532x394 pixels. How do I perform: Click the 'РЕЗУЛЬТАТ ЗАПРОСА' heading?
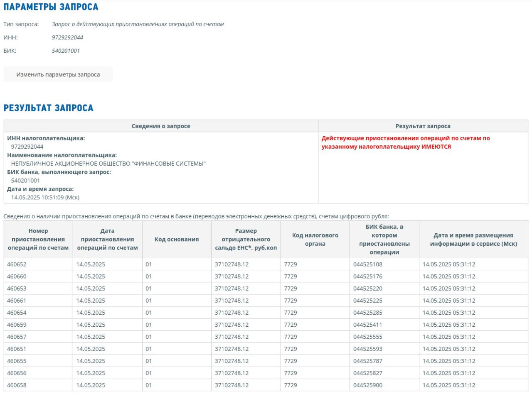(x=49, y=108)
